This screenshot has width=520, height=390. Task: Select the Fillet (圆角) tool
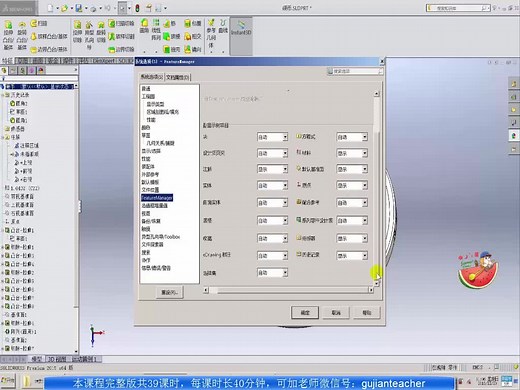coord(144,26)
